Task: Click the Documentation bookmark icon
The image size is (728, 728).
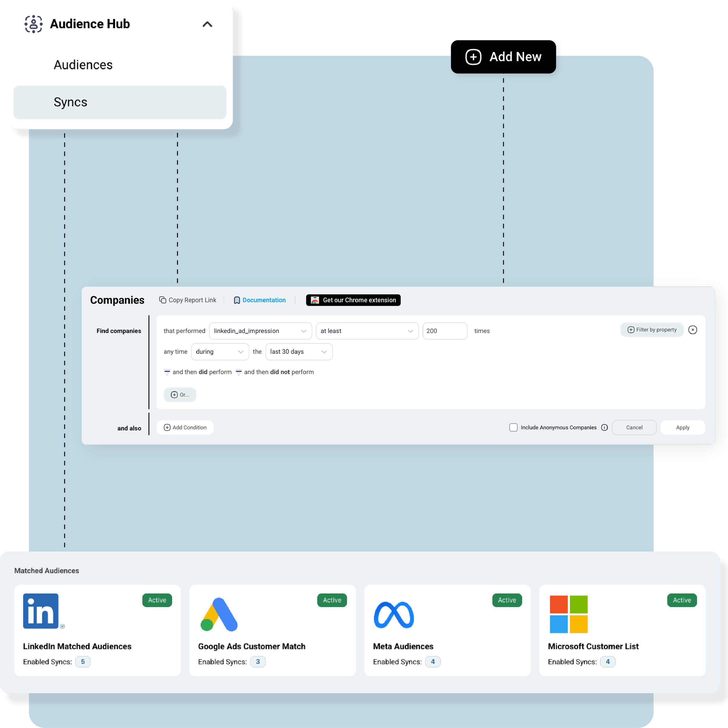Action: click(237, 300)
